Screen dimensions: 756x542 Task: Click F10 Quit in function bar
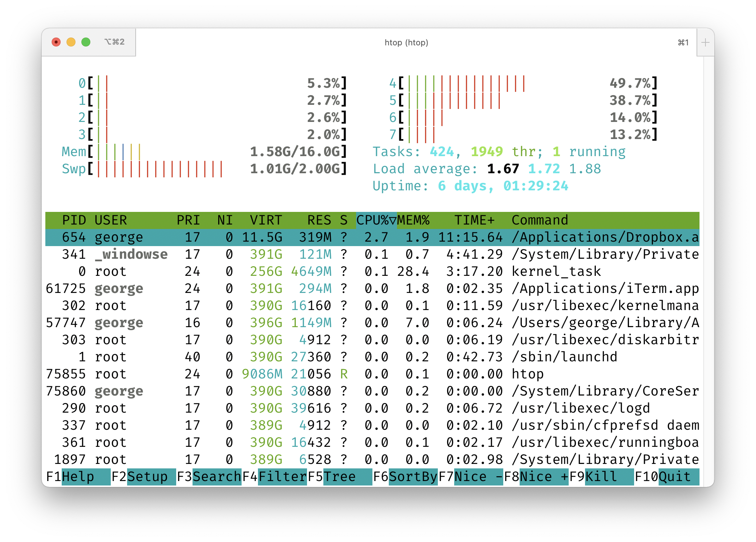(x=674, y=477)
